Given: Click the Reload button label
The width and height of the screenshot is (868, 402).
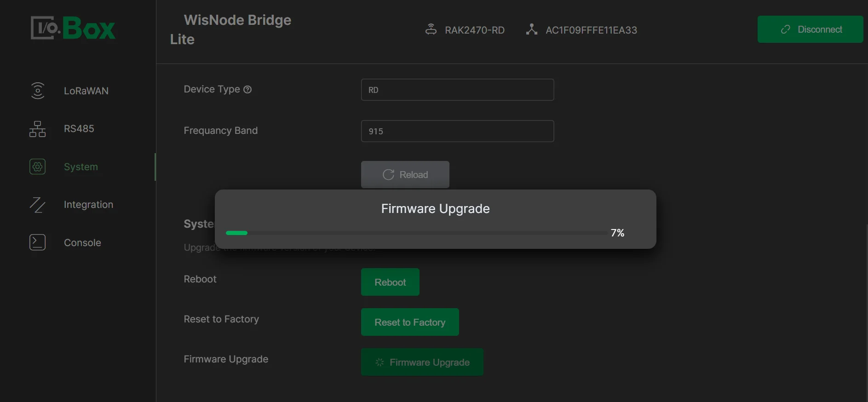Looking at the screenshot, I should pyautogui.click(x=414, y=175).
